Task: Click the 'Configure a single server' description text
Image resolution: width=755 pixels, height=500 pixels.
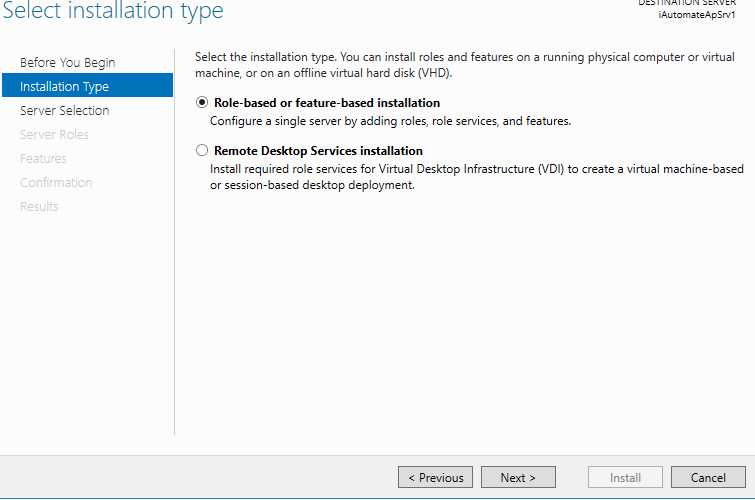Action: 390,121
